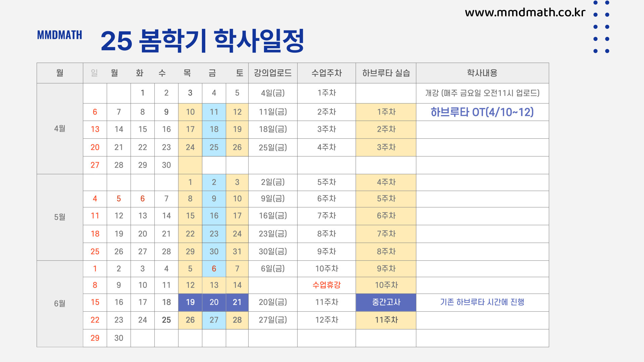Select 12주차 in the 수업주차 column
This screenshot has height=362, width=644.
pyautogui.click(x=326, y=320)
